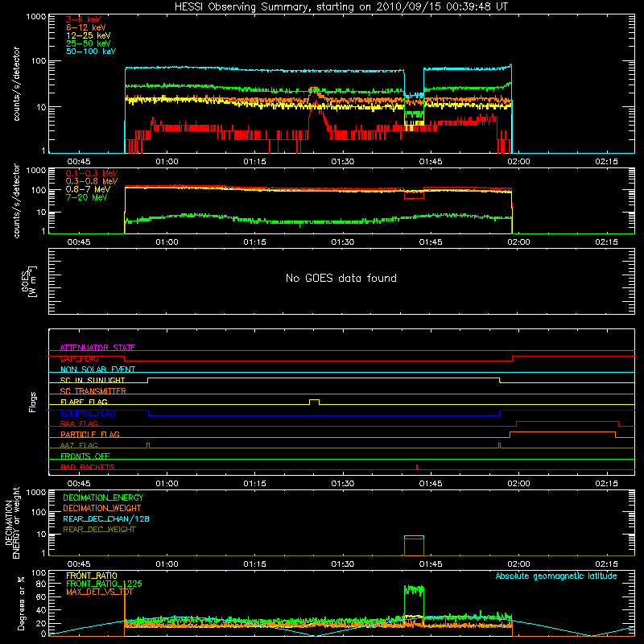Screen dimensions: 644x644
Task: Click the orange MAX_DET_VS_TOT legend label
Action: tap(99, 592)
